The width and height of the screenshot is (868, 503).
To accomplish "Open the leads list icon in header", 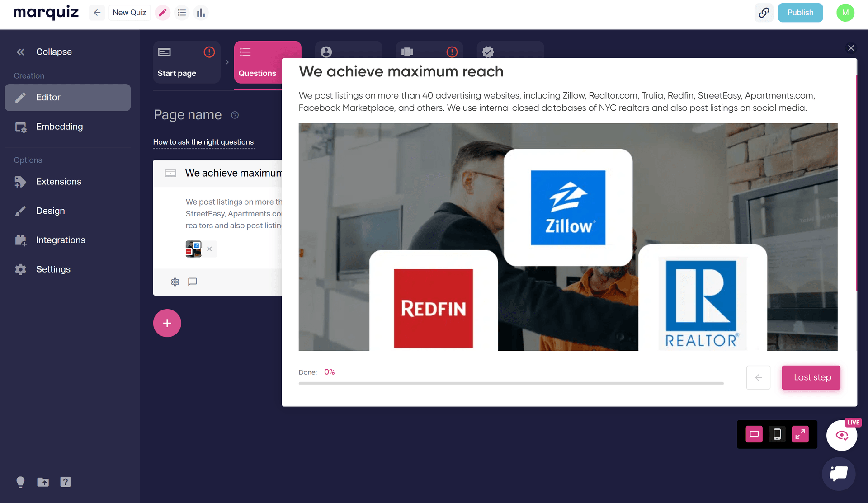I will pyautogui.click(x=182, y=13).
